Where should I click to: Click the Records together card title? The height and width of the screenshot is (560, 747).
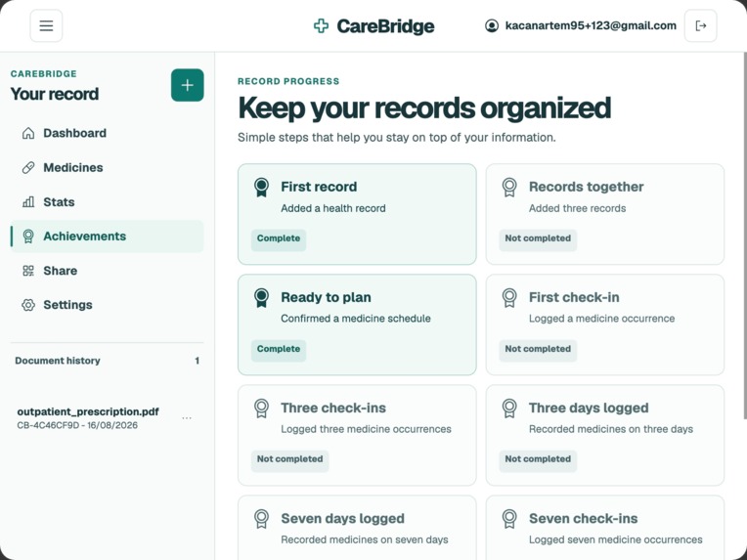tap(586, 187)
